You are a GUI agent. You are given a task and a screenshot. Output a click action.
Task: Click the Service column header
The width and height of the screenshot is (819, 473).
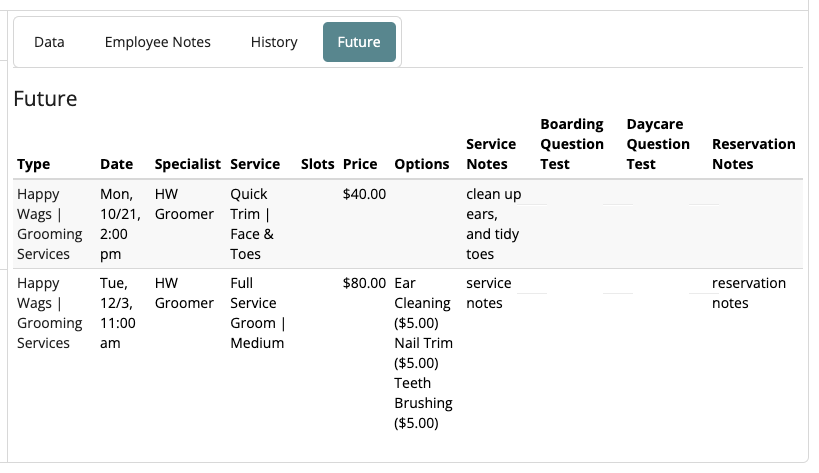coord(255,164)
